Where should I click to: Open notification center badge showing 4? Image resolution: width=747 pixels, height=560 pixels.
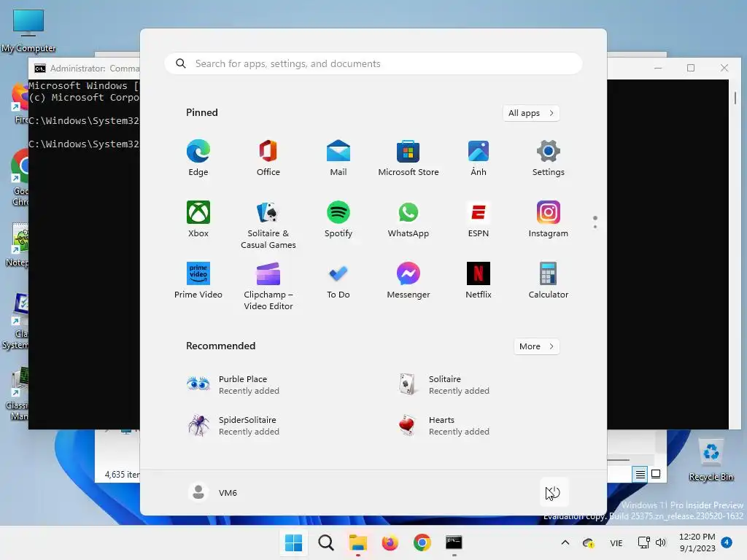[727, 542]
